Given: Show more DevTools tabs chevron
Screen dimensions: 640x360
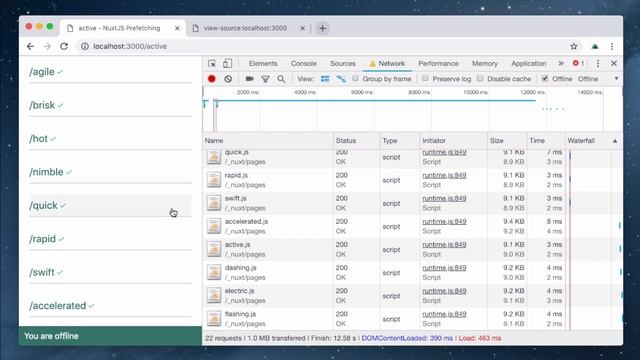Looking at the screenshot, I should (x=561, y=63).
